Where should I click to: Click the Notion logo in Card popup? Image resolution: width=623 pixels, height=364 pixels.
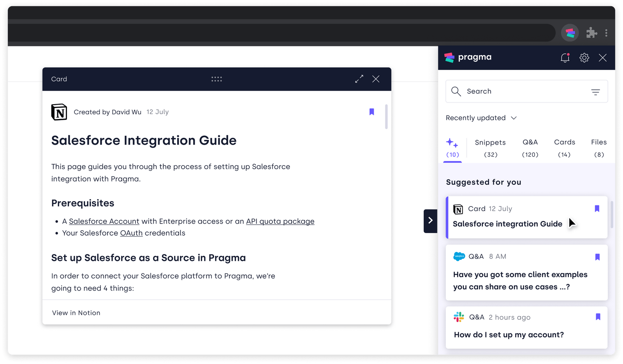pyautogui.click(x=59, y=112)
